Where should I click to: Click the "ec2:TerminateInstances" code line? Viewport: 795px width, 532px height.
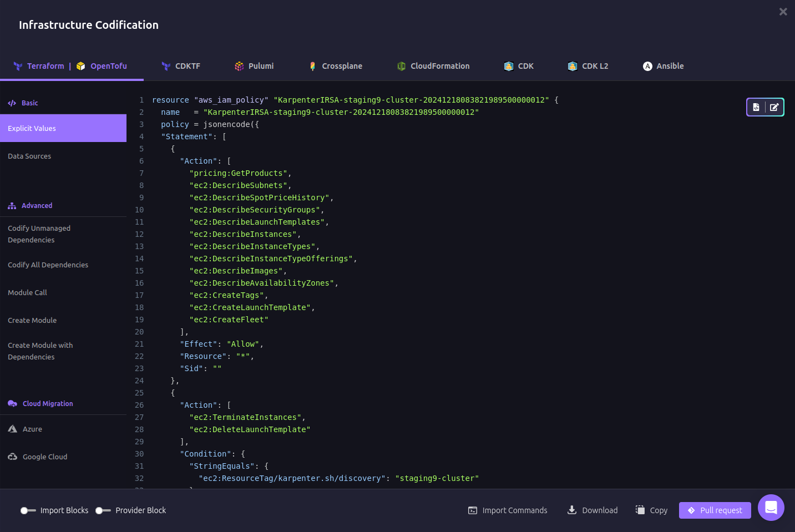tap(247, 417)
